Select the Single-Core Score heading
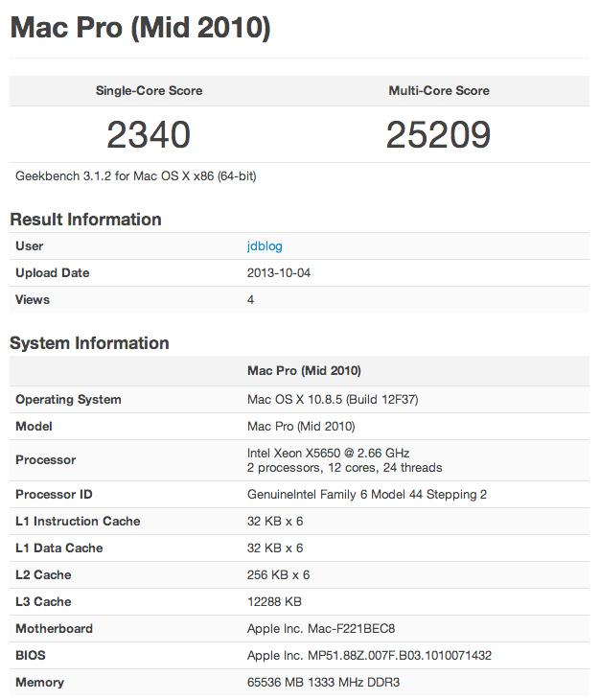 149,91
